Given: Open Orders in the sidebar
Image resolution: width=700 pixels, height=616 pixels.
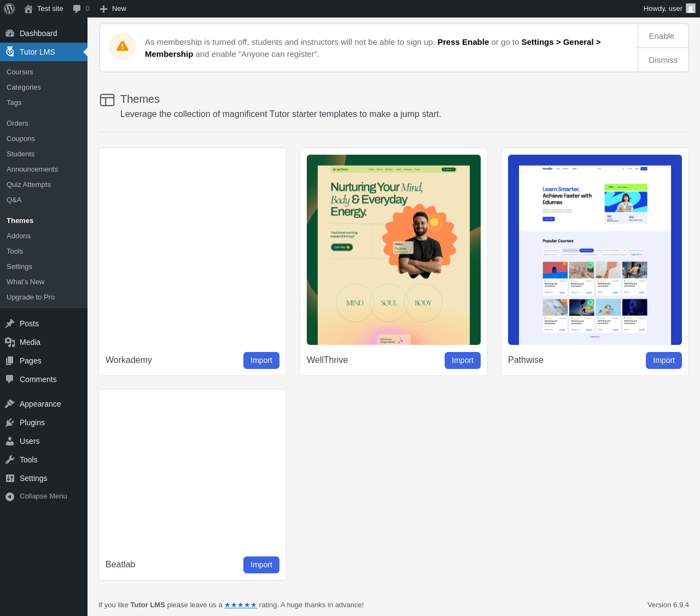Looking at the screenshot, I should (17, 124).
